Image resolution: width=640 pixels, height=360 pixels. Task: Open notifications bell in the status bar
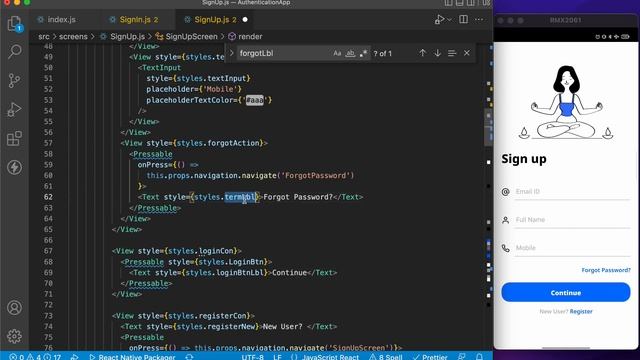point(479,357)
